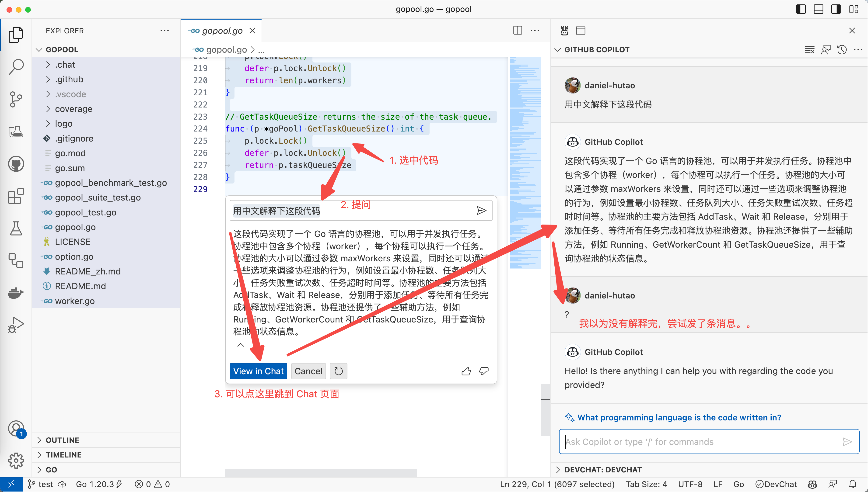Image resolution: width=868 pixels, height=492 pixels.
Task: Click the Cancel button in inline chat
Action: (x=308, y=371)
